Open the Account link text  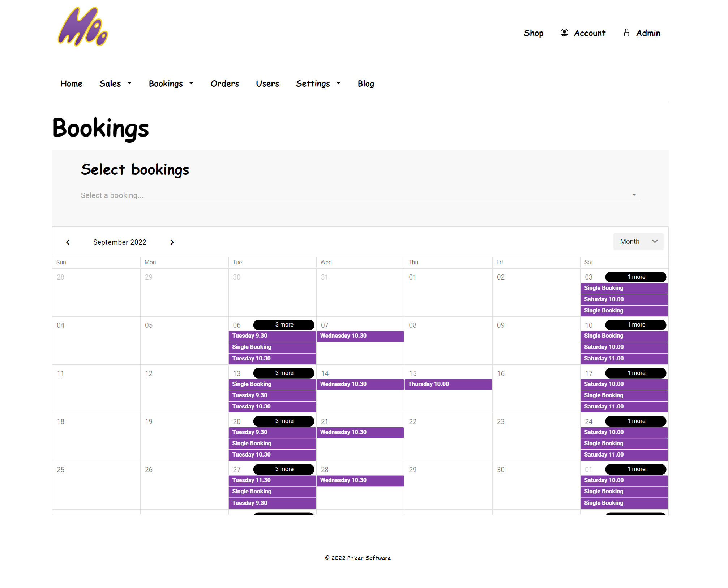[x=590, y=33]
